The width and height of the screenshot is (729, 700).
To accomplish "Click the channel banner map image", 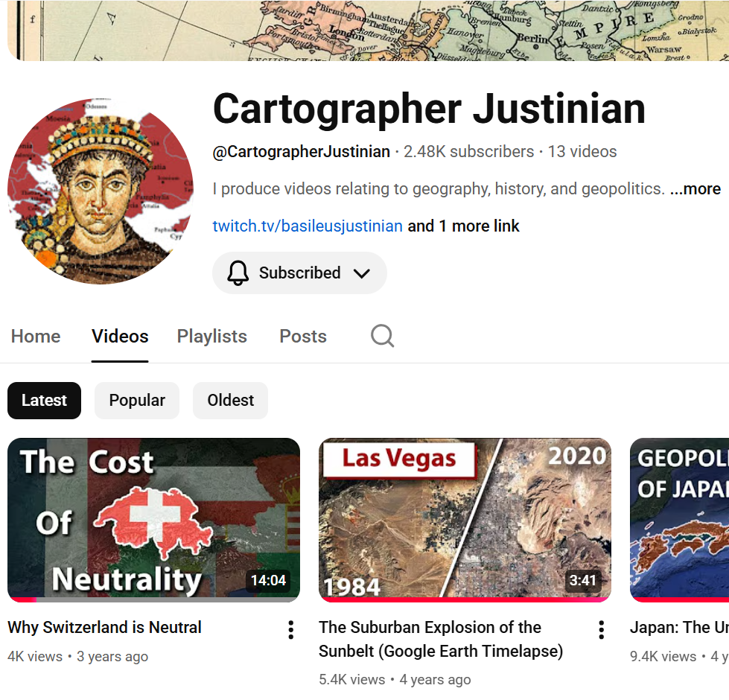I will pyautogui.click(x=365, y=30).
